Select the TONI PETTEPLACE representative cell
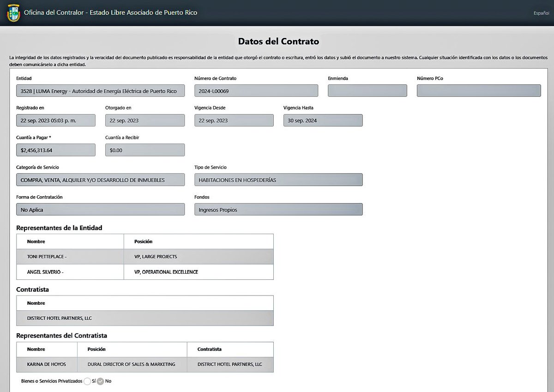The height and width of the screenshot is (392, 554). [70, 257]
